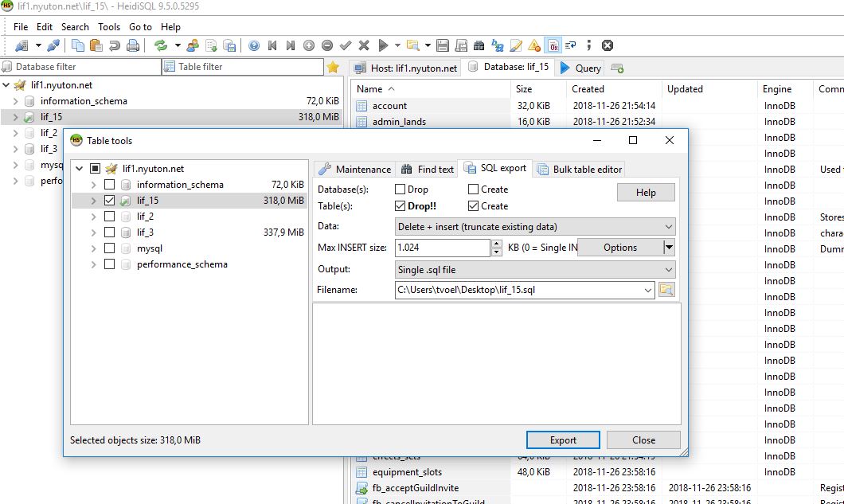Click the Export button

(x=563, y=440)
